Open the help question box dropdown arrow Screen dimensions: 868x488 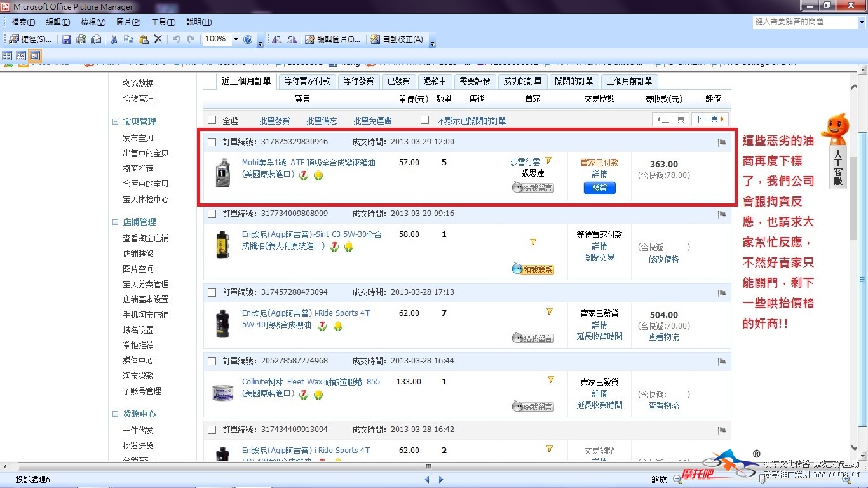[862, 22]
